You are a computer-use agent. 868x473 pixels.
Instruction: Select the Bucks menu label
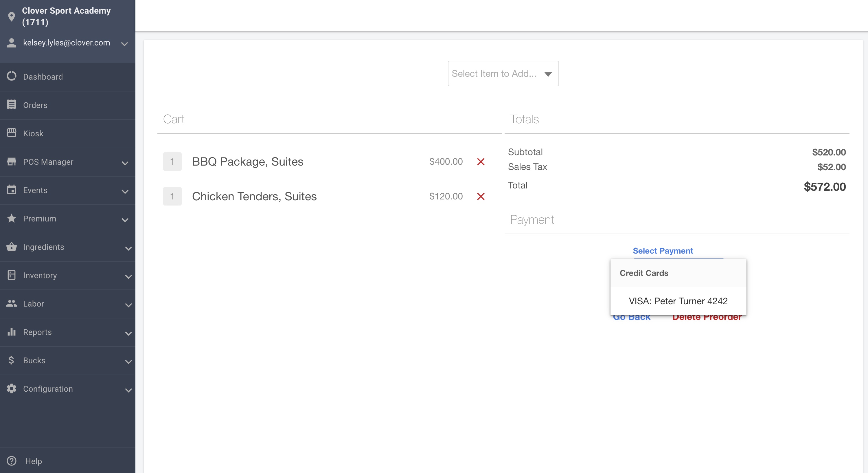point(34,360)
